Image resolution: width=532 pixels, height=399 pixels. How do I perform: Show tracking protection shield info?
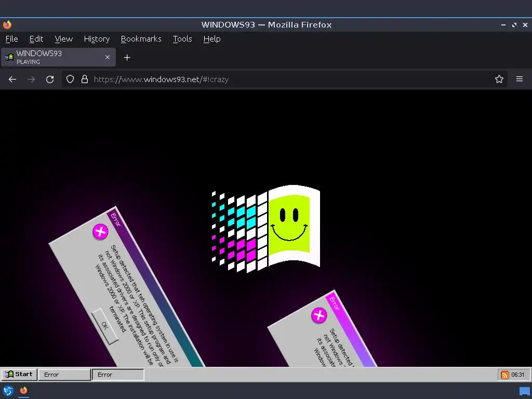click(70, 79)
